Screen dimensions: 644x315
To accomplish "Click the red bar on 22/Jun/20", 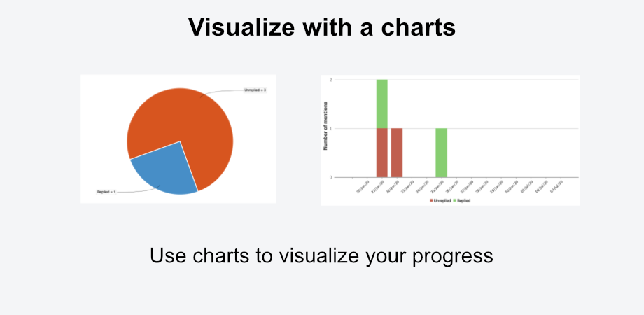I will pyautogui.click(x=397, y=153).
